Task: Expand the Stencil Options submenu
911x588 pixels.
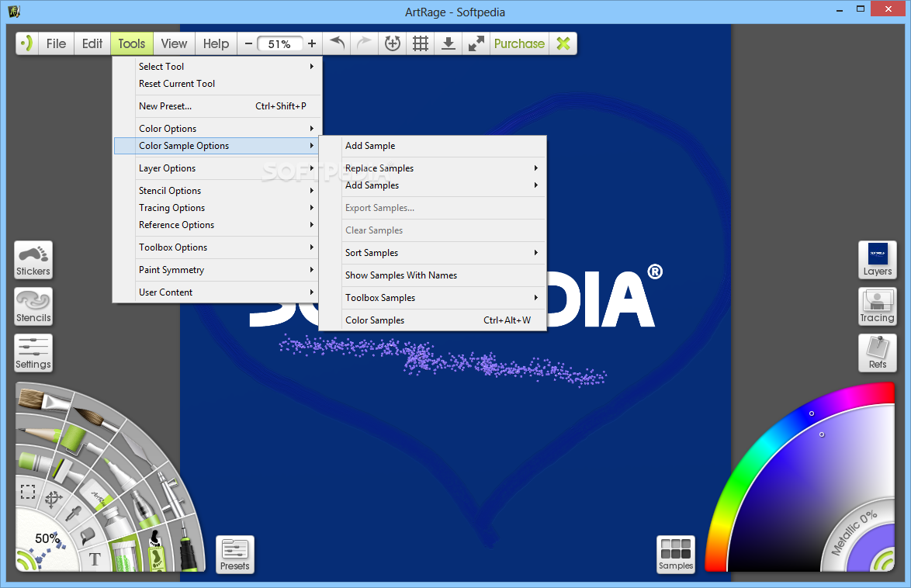Action: click(x=218, y=191)
